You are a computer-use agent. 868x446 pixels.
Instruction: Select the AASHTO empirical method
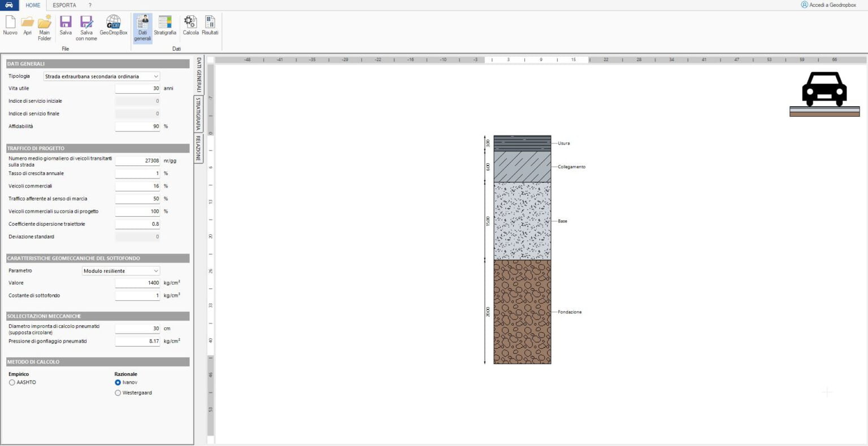[12, 382]
